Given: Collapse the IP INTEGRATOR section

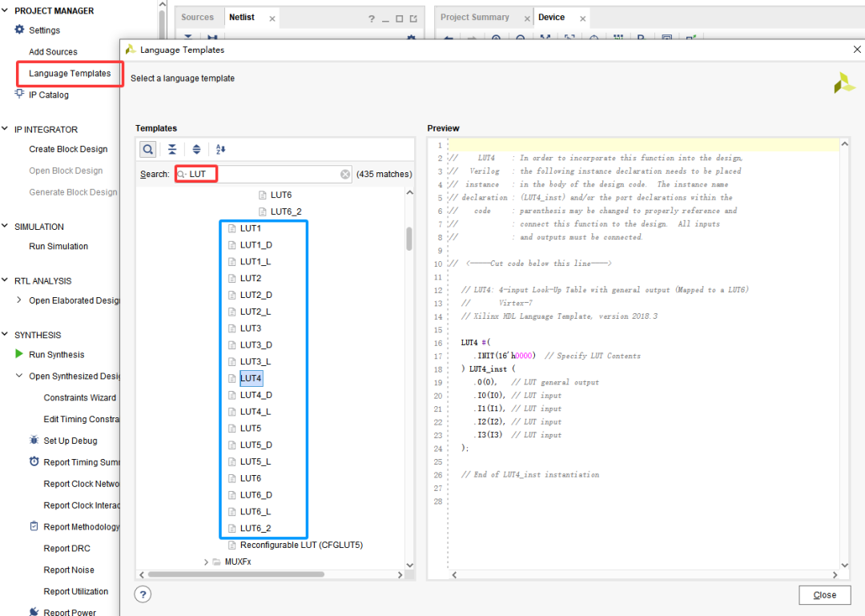Looking at the screenshot, I should 6,129.
